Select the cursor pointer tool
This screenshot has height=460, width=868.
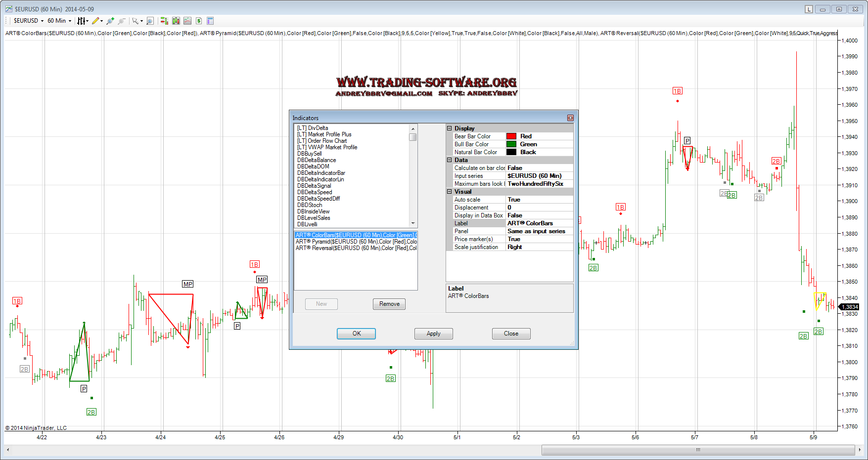coord(135,21)
